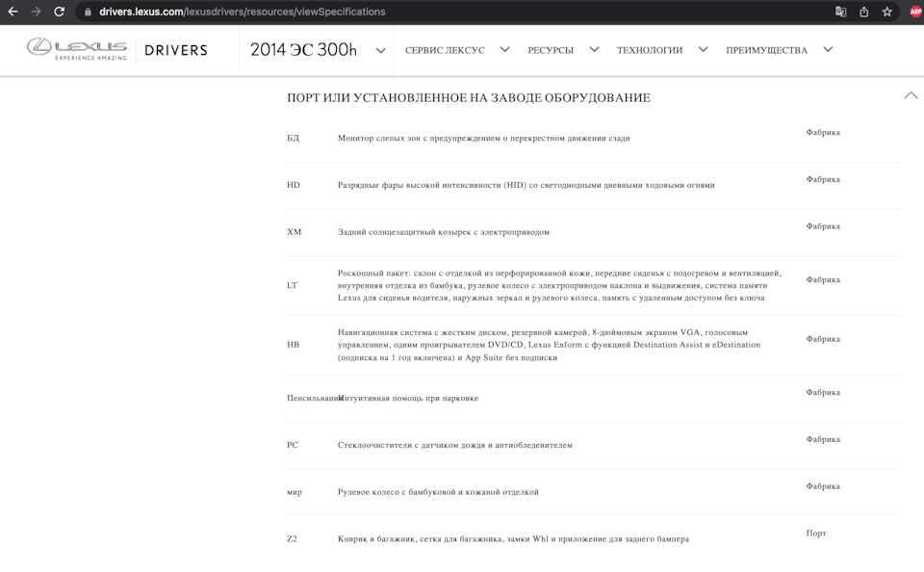Viewport: 924px width, 572px height.
Task: Click Фабрика in the LT row
Action: (x=823, y=280)
